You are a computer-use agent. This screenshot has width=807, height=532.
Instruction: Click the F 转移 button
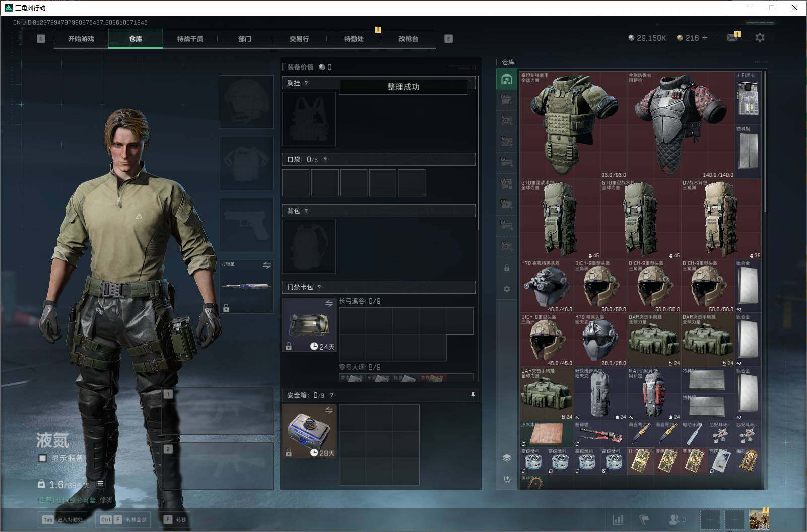tap(175, 519)
